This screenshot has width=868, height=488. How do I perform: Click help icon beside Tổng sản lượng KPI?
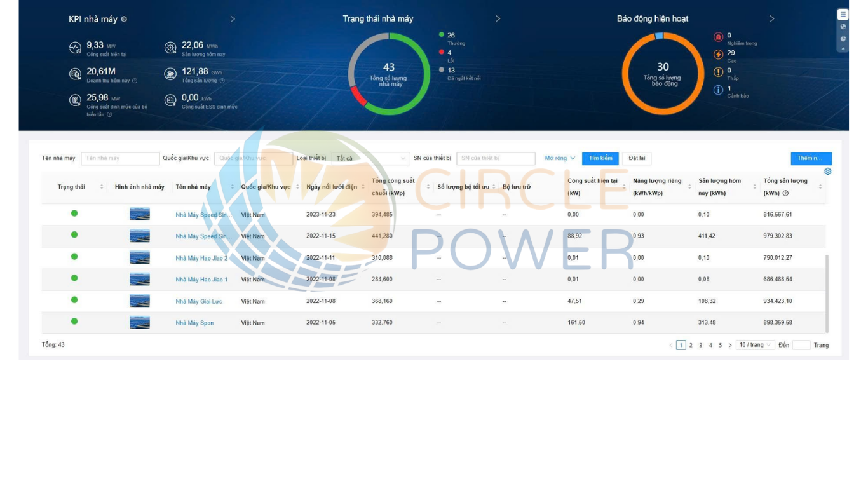click(x=222, y=81)
